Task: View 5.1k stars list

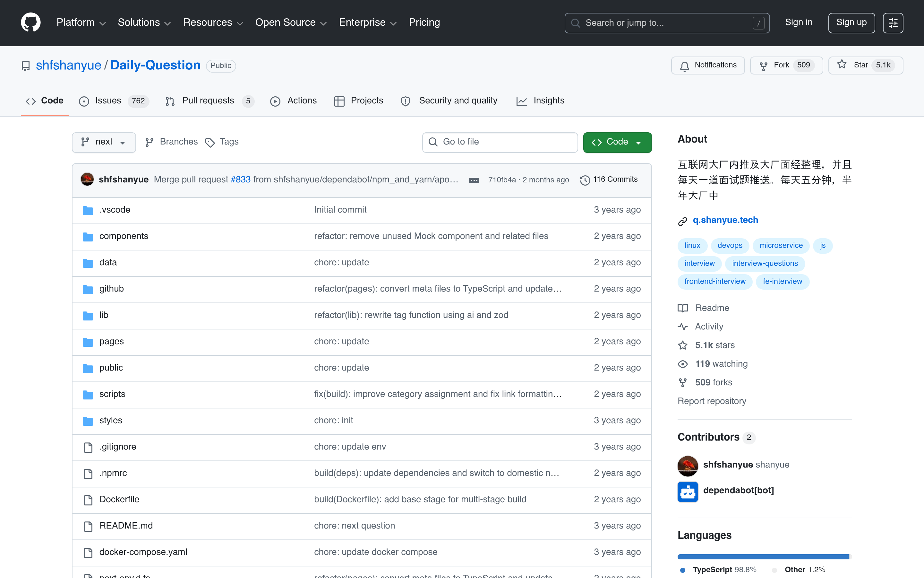Action: [x=706, y=346]
